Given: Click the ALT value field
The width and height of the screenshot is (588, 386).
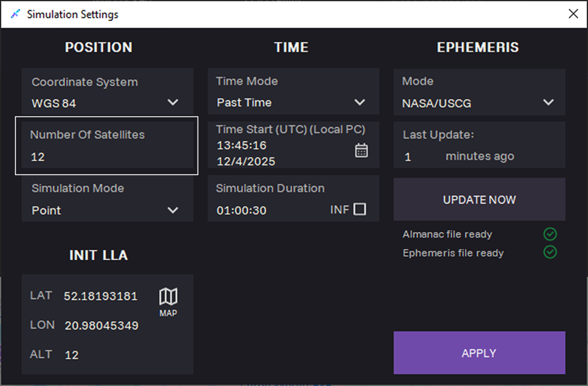Looking at the screenshot, I should pos(72,355).
